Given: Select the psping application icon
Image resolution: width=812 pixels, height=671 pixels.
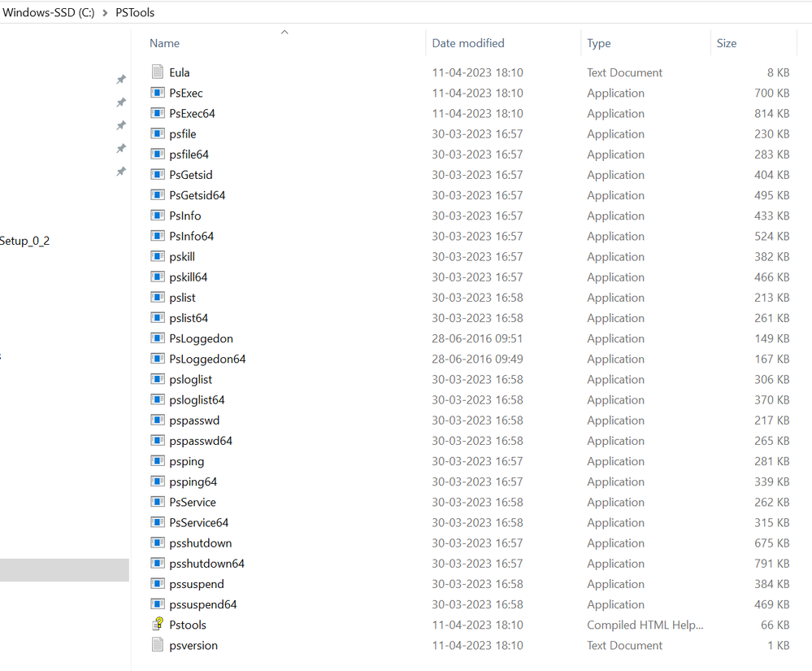Looking at the screenshot, I should pyautogui.click(x=158, y=461).
